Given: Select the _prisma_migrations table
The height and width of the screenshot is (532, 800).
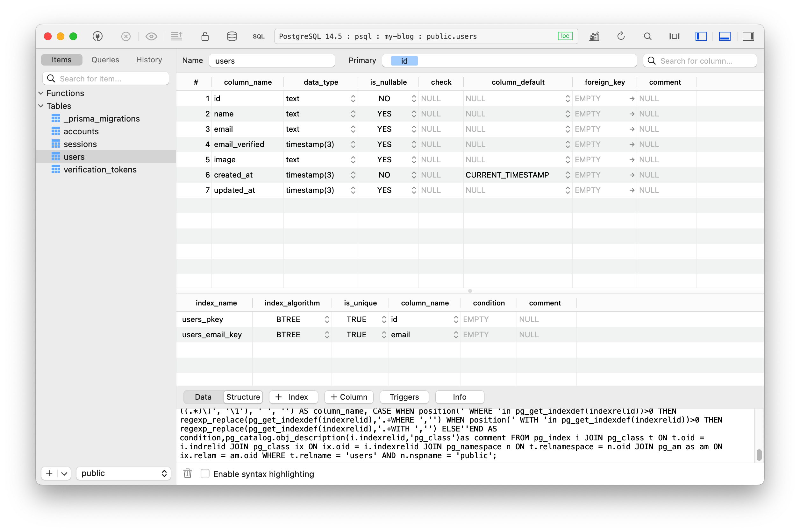Looking at the screenshot, I should coord(102,118).
